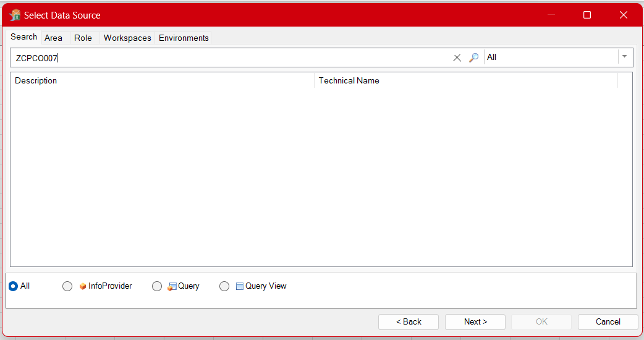Enable the Query View radio option
The width and height of the screenshot is (644, 340).
224,286
